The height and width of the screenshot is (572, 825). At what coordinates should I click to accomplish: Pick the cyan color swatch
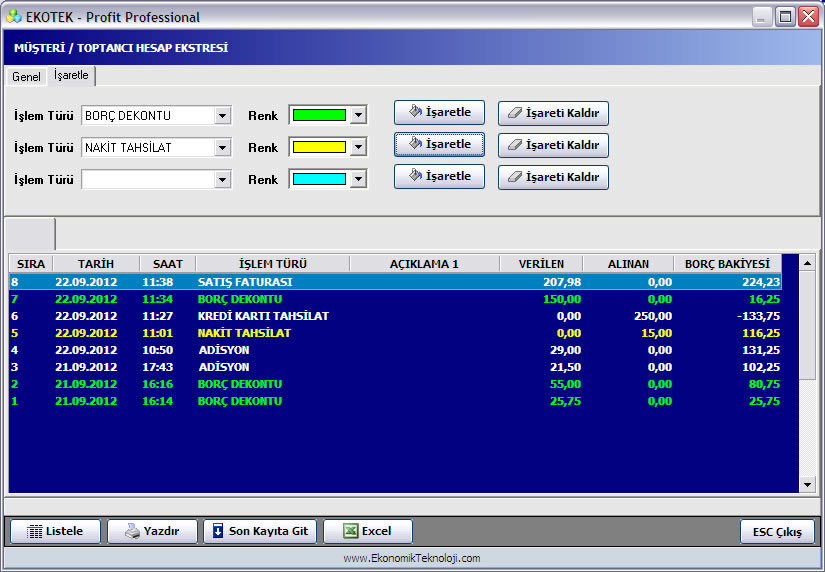[319, 179]
